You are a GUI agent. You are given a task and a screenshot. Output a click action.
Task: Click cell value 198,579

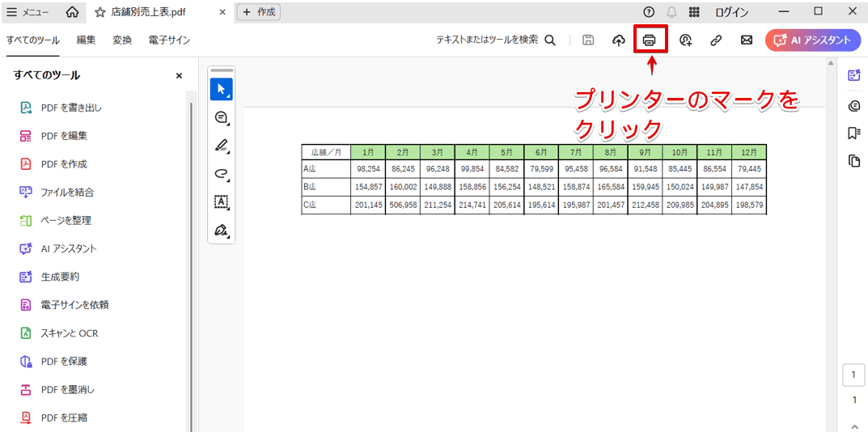tap(749, 205)
